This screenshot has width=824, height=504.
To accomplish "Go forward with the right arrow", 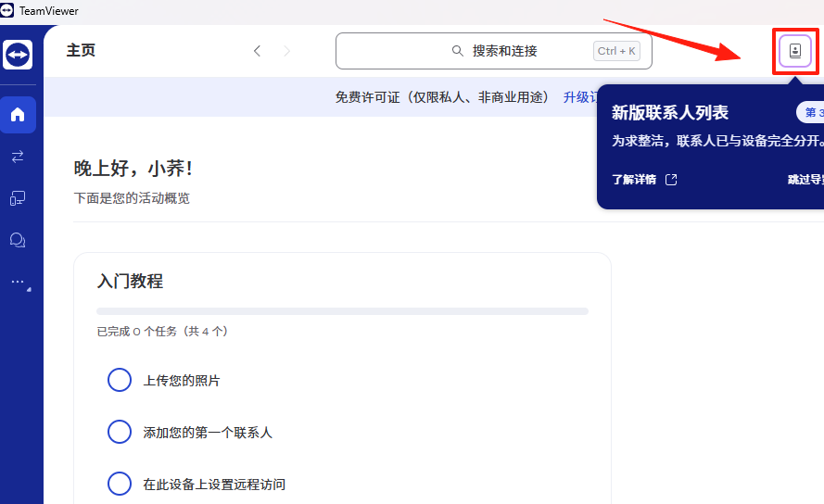I will tap(286, 51).
